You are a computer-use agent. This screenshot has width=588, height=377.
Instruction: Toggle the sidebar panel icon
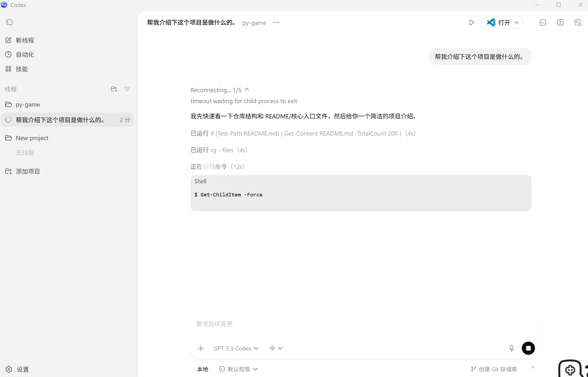click(x=9, y=22)
